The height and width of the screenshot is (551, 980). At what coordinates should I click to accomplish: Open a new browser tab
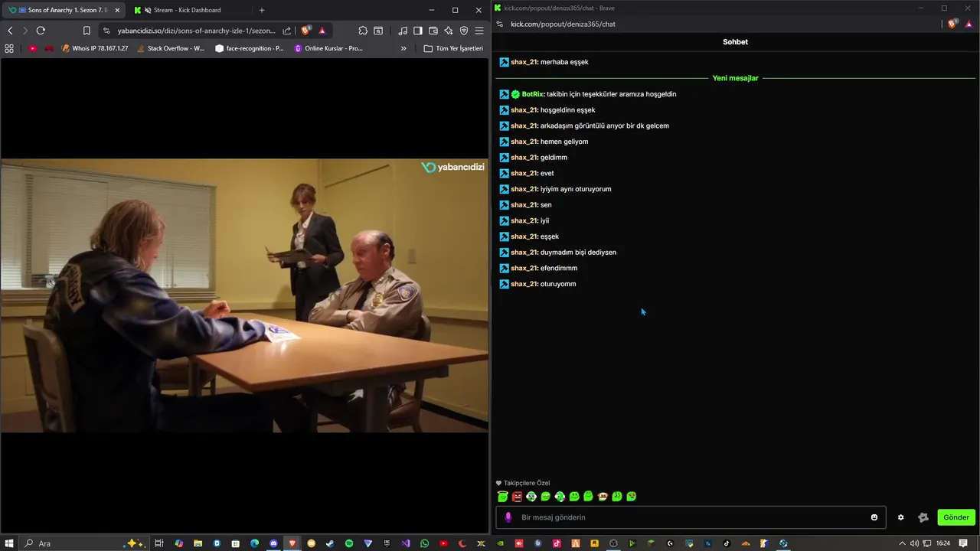262,10
